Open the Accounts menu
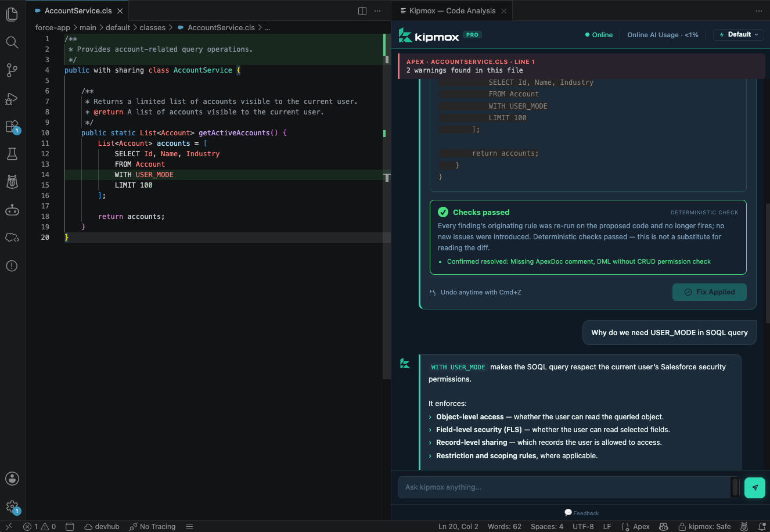The image size is (770, 532). point(12,479)
